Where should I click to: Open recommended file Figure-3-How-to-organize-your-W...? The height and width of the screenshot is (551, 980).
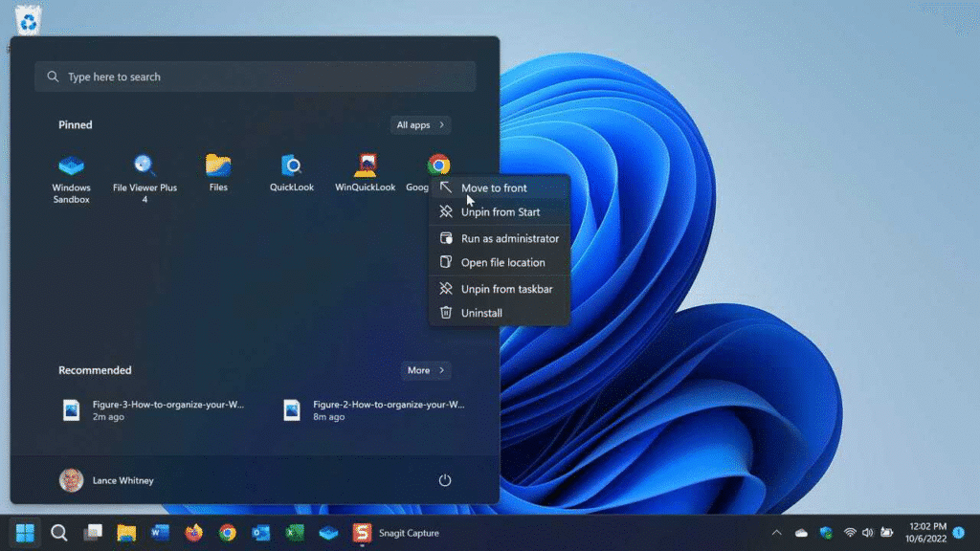click(153, 410)
